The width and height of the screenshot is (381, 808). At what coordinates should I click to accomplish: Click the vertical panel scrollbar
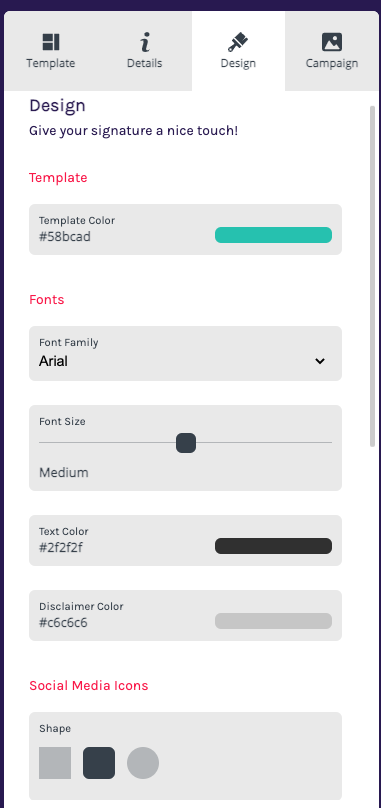[x=373, y=277]
